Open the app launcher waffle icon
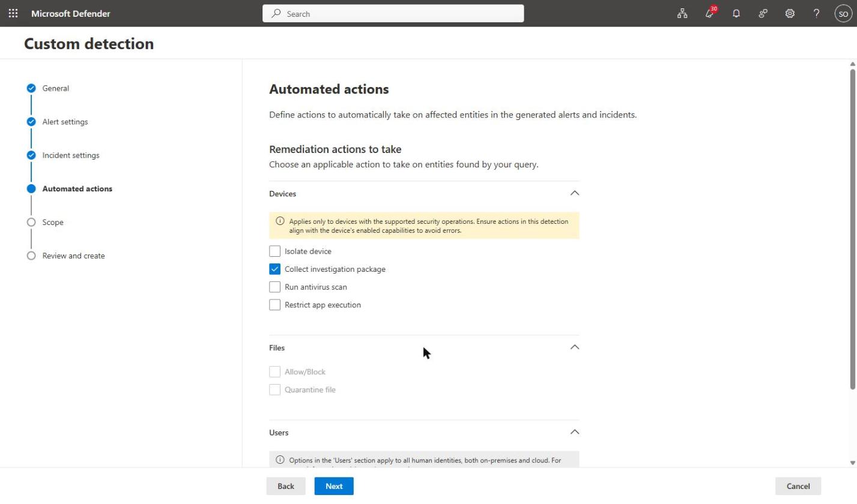The image size is (857, 504). point(13,13)
